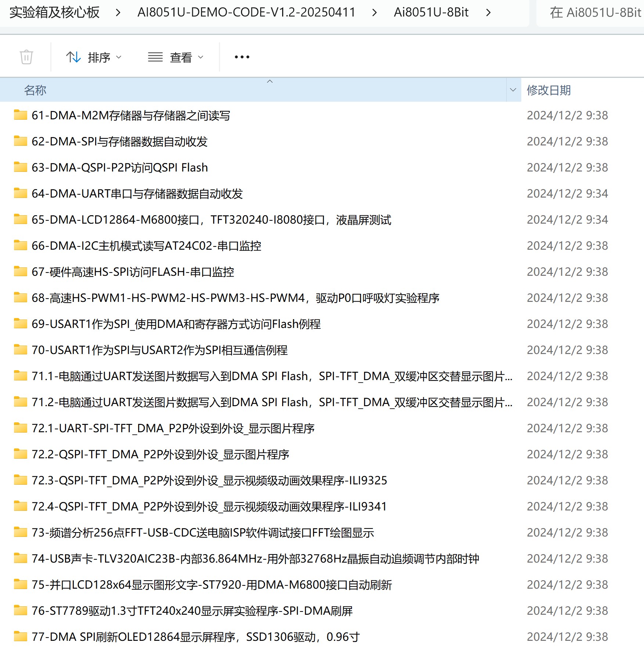Select folder icon of 72.4 ILI9341 row
Screen dimensions: 644x650
pyautogui.click(x=21, y=506)
